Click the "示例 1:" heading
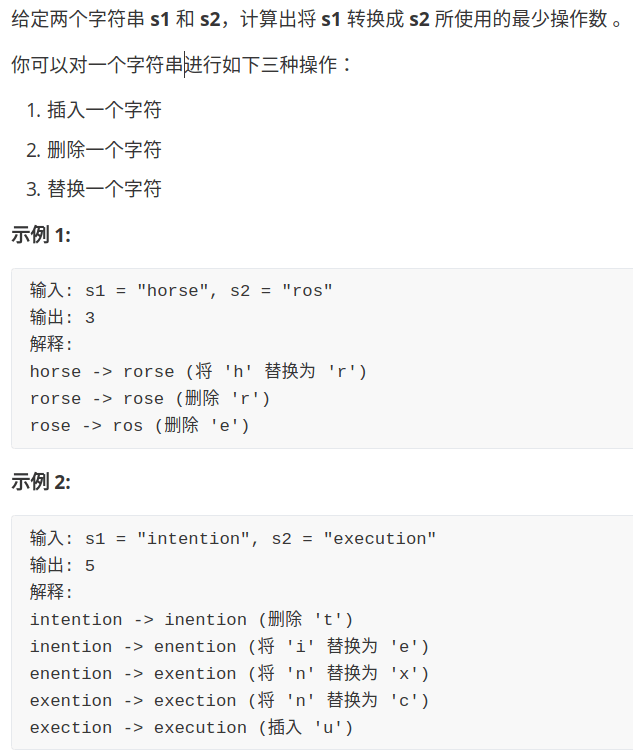633x752 pixels. coord(41,235)
